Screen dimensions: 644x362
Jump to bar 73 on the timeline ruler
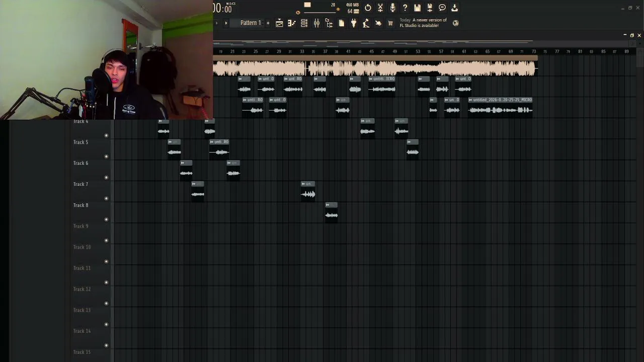click(x=533, y=51)
